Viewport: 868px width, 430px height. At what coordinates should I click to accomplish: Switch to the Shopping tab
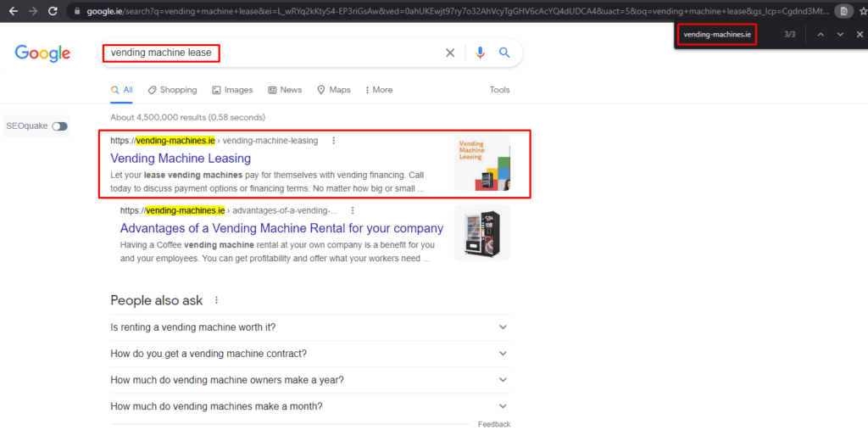click(x=172, y=90)
